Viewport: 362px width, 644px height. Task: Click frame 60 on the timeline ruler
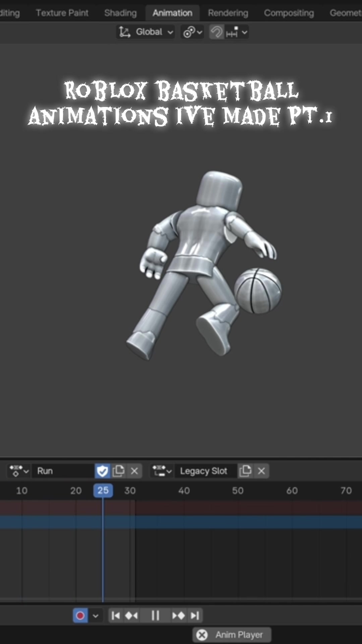(292, 491)
